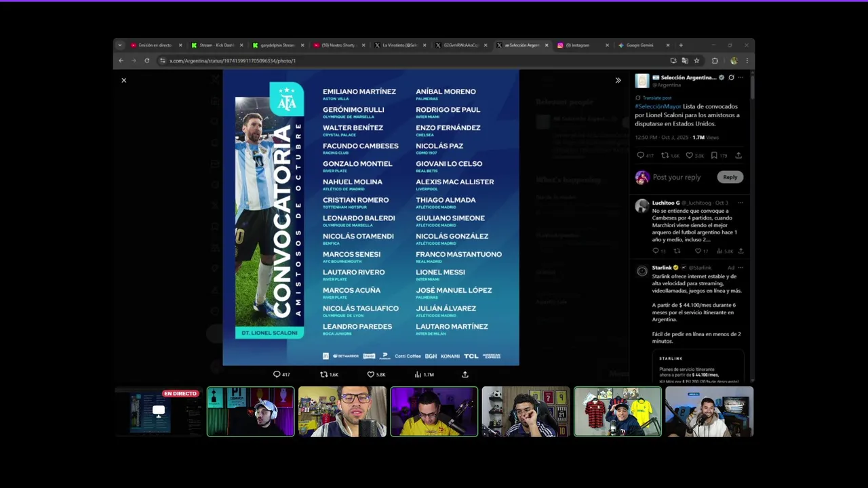The width and height of the screenshot is (868, 488).
Task: Open views analytics icon below the photo
Action: pyautogui.click(x=418, y=374)
